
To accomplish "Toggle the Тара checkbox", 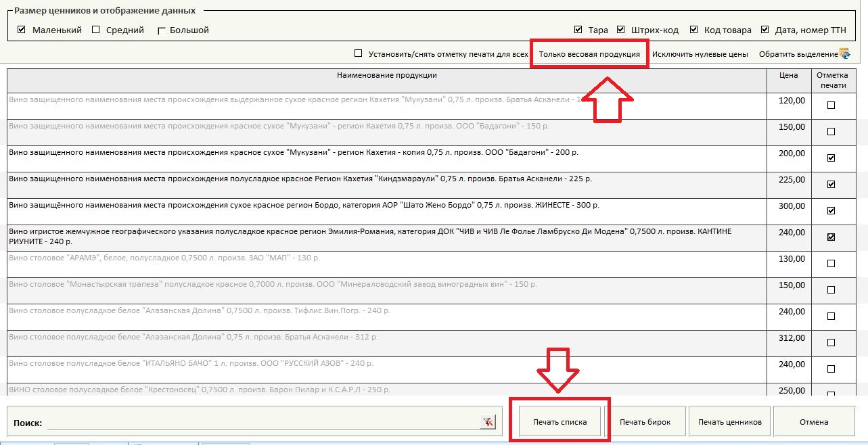I will (x=578, y=30).
